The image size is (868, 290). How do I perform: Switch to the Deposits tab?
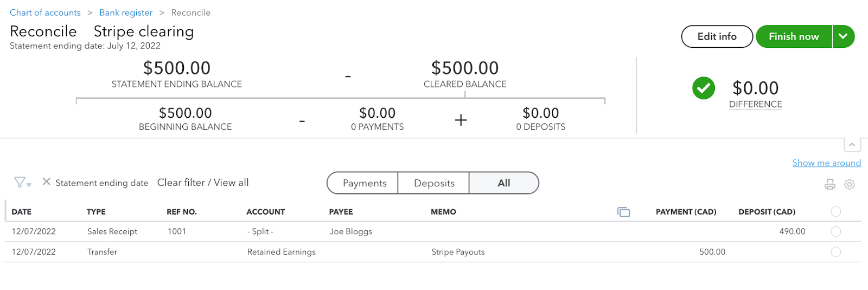coord(434,183)
